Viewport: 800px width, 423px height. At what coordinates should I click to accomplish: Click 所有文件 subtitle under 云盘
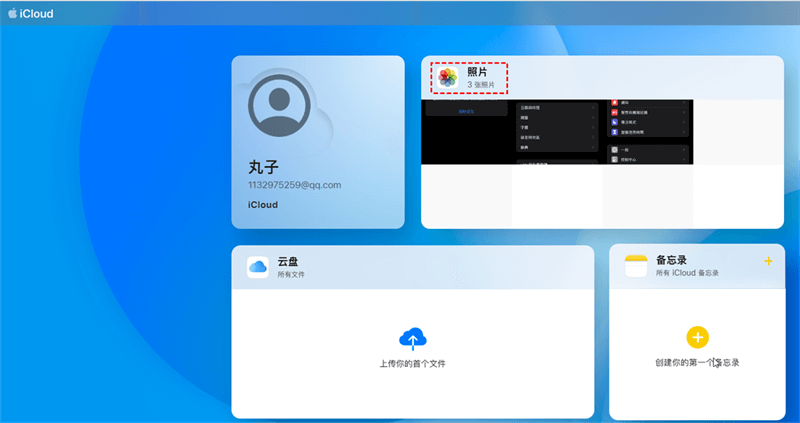click(x=291, y=275)
